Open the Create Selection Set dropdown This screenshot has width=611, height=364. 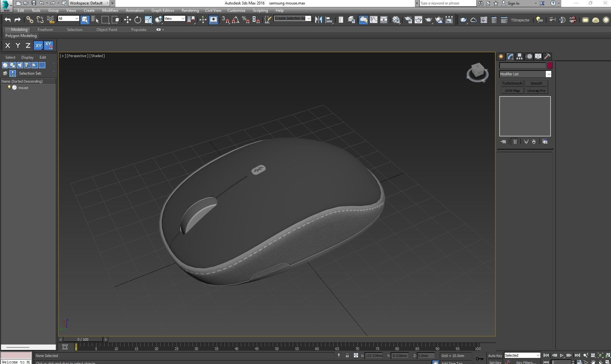point(293,18)
